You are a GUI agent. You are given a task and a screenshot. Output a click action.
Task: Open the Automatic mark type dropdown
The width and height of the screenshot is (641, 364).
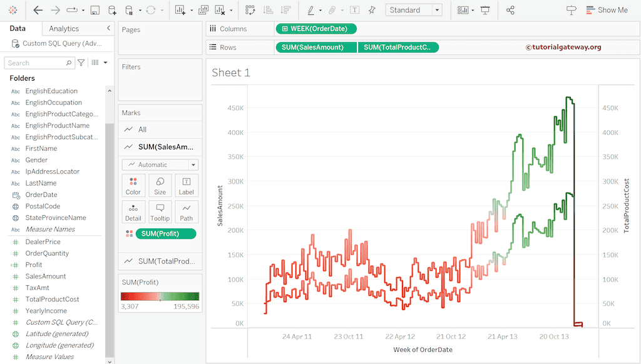point(160,164)
